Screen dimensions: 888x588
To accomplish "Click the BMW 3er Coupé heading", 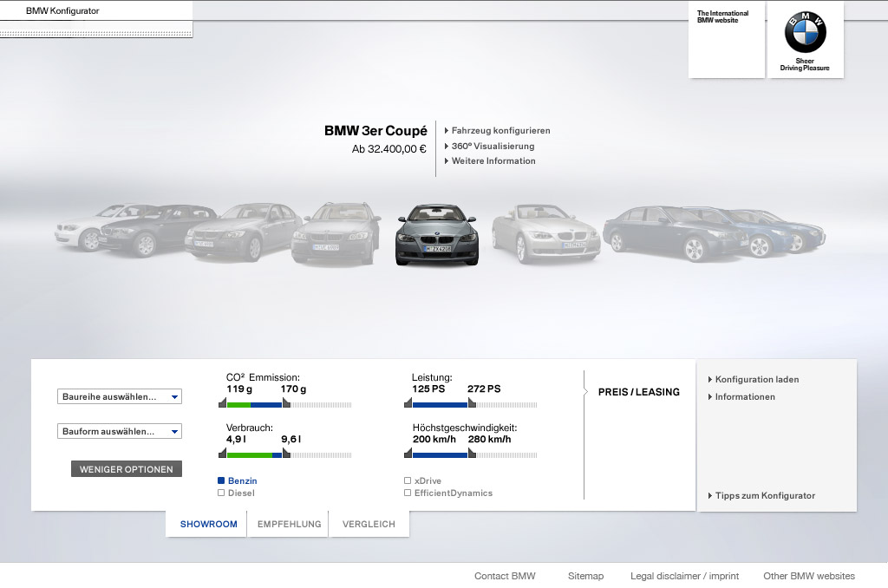I will tap(375, 131).
